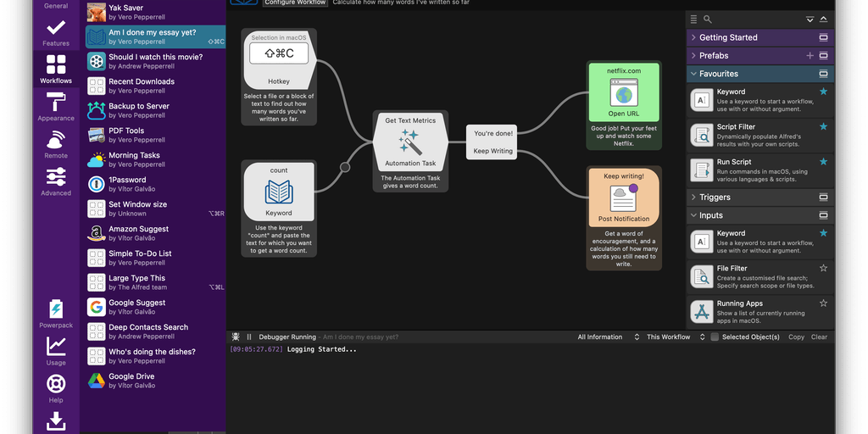Clear the debugger log
Viewport: 868px width, 434px height.
pyautogui.click(x=819, y=337)
